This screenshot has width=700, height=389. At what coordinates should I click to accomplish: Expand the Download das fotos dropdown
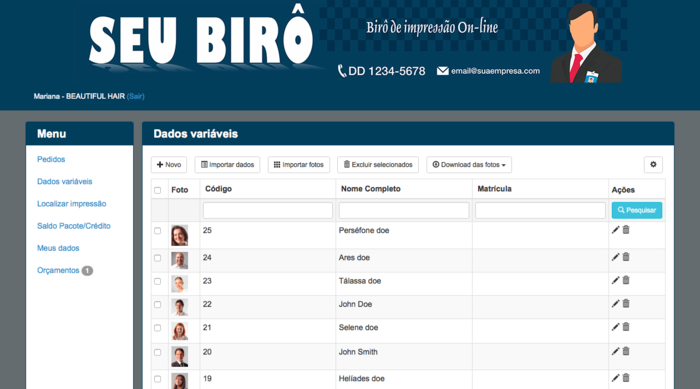(469, 165)
